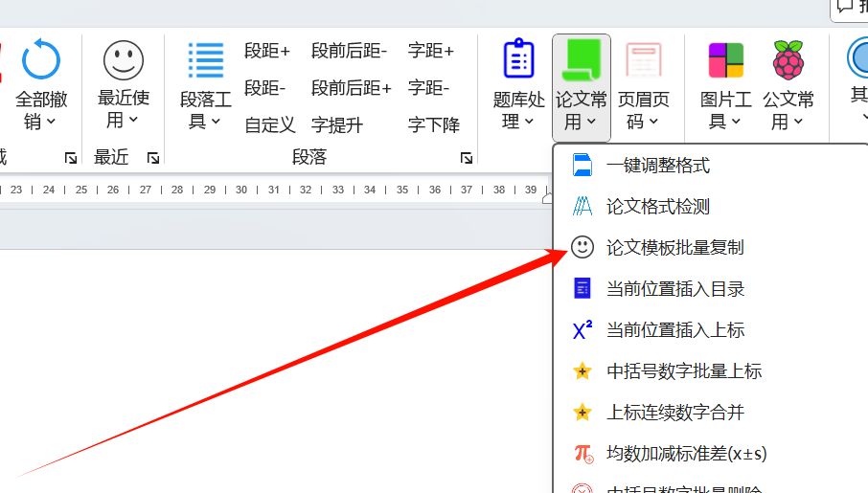Click the 字提升 button
This screenshot has height=493, width=868.
[x=337, y=125]
